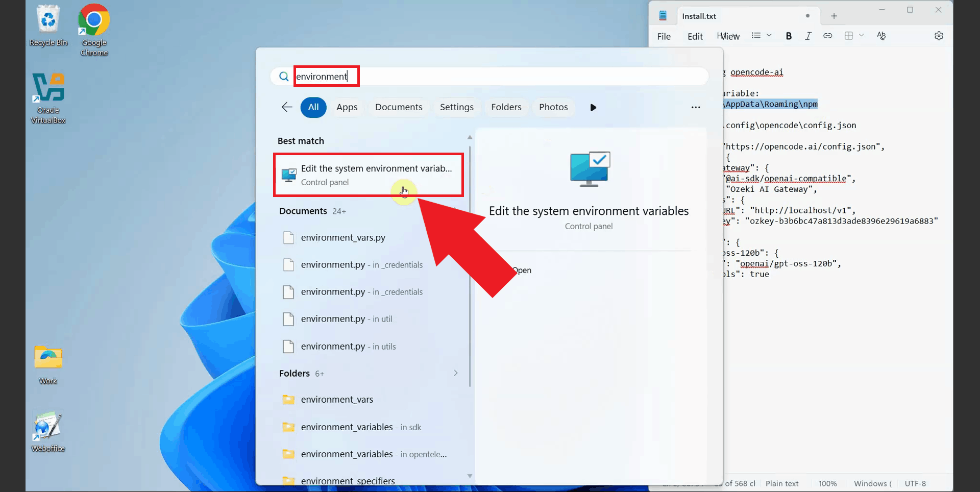The image size is (980, 492).
Task: Toggle bold formatting in Notepad
Action: (789, 36)
